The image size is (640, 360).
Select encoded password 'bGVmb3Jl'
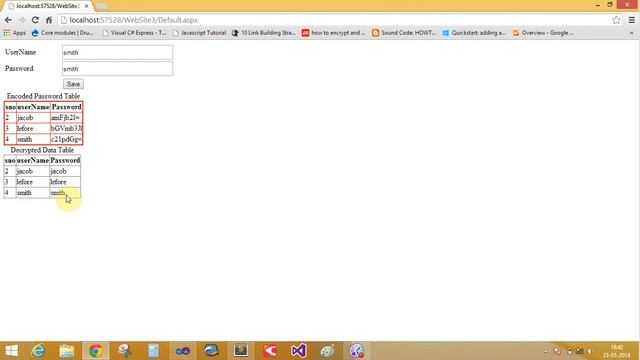click(66, 128)
